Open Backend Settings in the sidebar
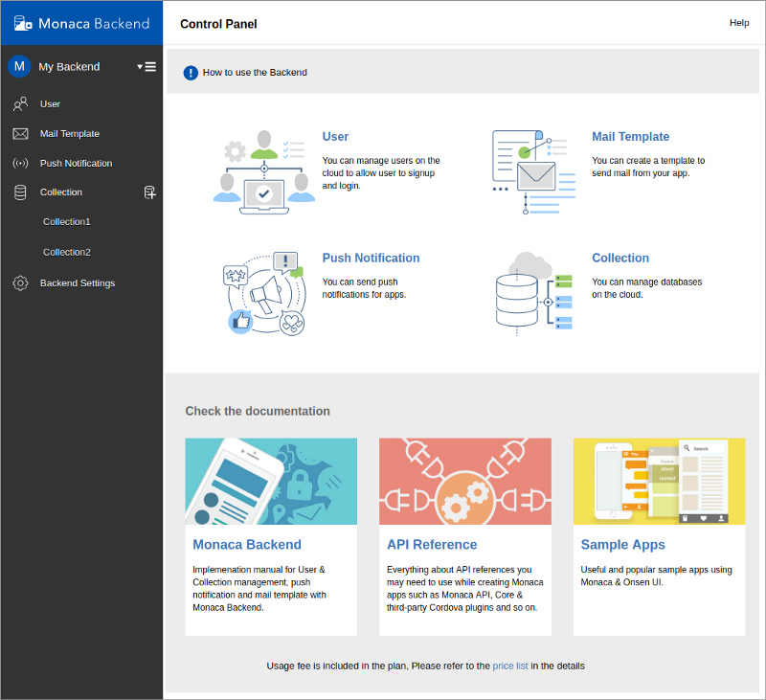Viewport: 766px width, 700px height. coord(78,283)
